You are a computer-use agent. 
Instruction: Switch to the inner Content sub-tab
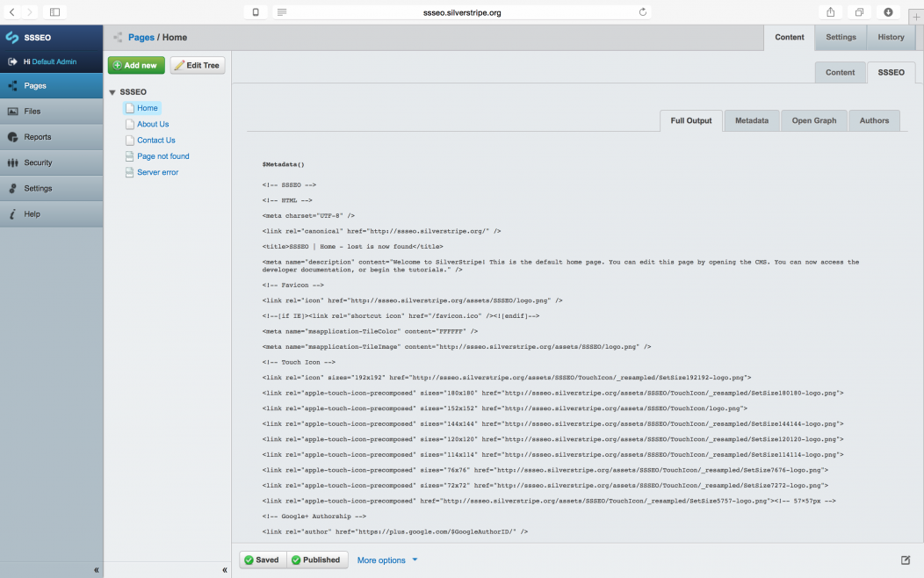click(x=840, y=73)
